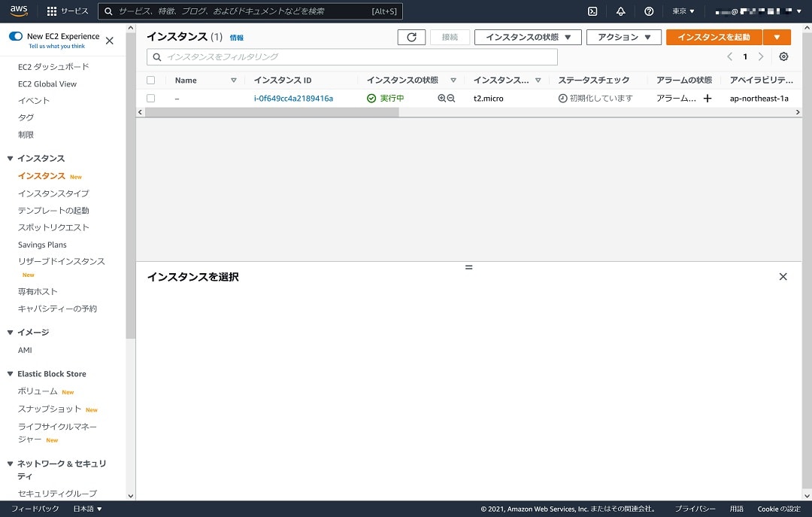Viewport: 812px width, 517px height.
Task: Click the 接続 button
Action: (x=450, y=37)
